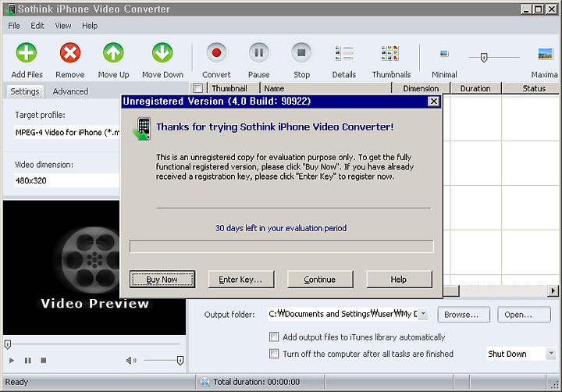The image size is (562, 392).
Task: Open the Edit menu
Action: pyautogui.click(x=37, y=26)
